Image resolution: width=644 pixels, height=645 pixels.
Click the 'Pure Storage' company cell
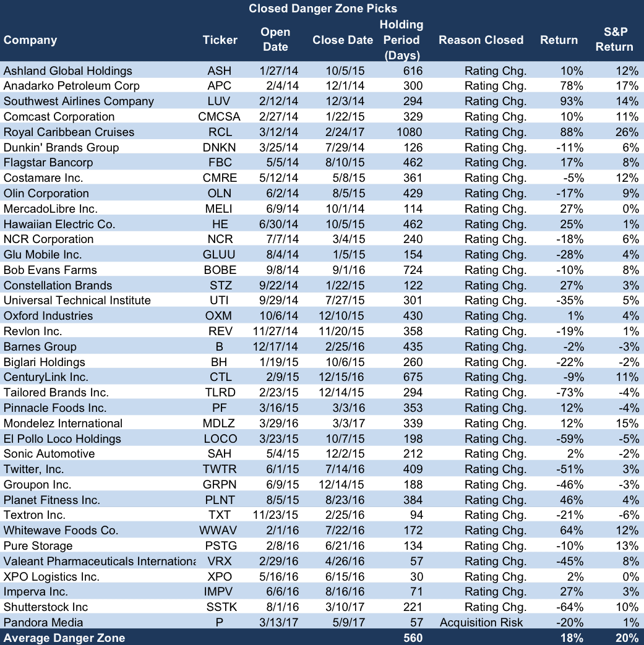(38, 546)
